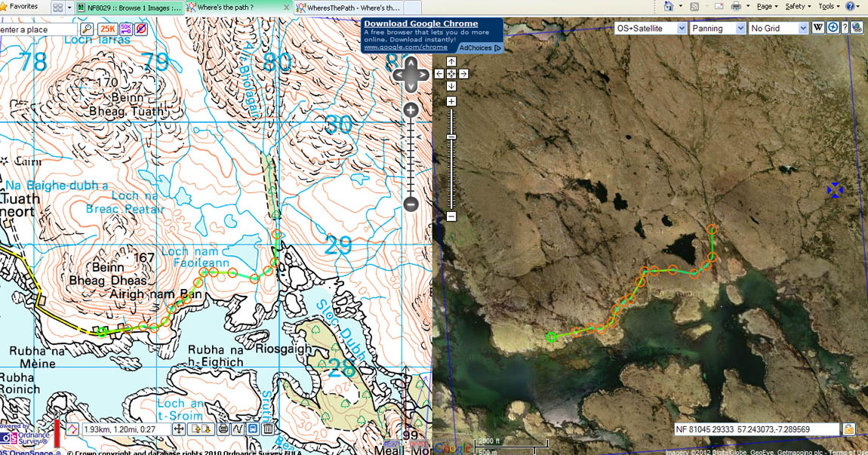The width and height of the screenshot is (868, 455).
Task: Pan the satellite map up
Action: point(451,61)
